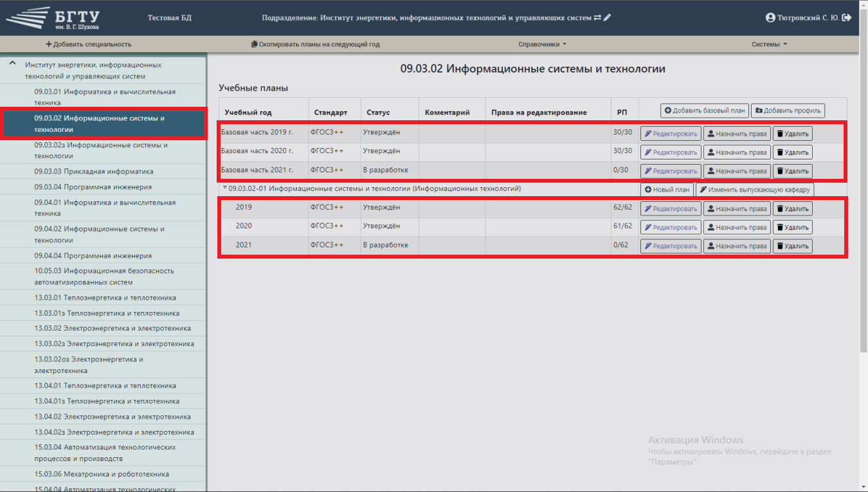Assign rights for Базовая часть 2019 г.
The width and height of the screenshot is (868, 492).
pos(737,134)
